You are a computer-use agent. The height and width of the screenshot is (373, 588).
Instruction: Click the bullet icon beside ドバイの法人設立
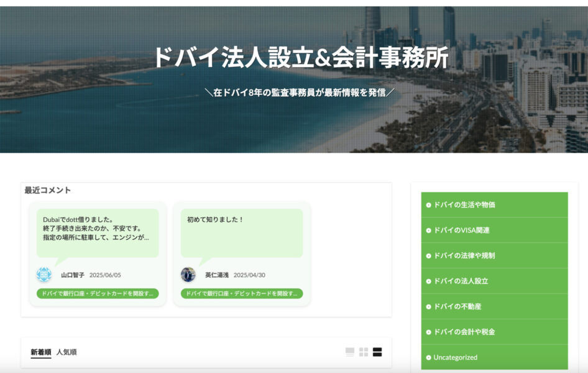429,281
